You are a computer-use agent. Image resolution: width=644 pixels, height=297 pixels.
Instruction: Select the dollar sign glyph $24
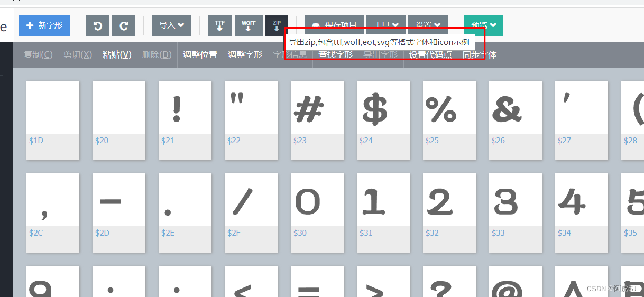point(383,120)
